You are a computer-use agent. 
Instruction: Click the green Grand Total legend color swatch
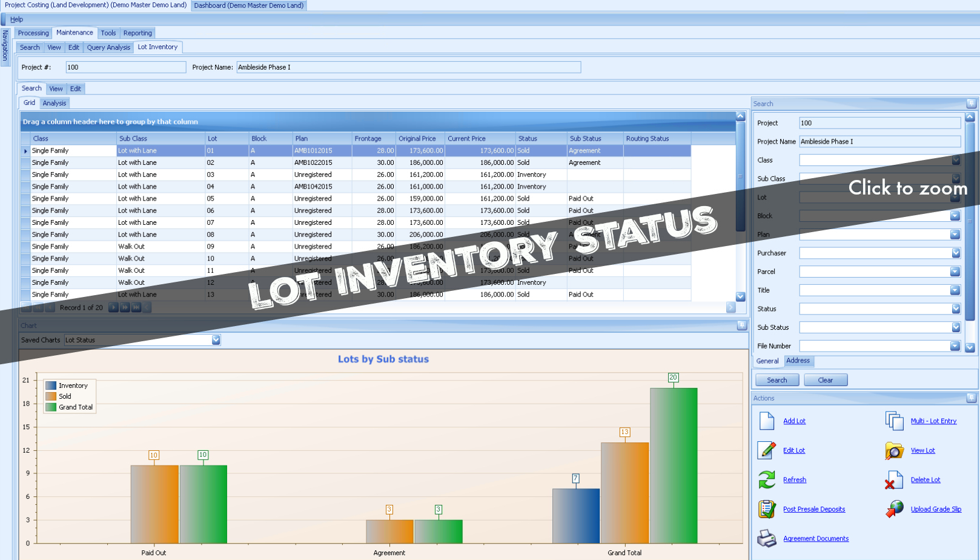point(51,407)
